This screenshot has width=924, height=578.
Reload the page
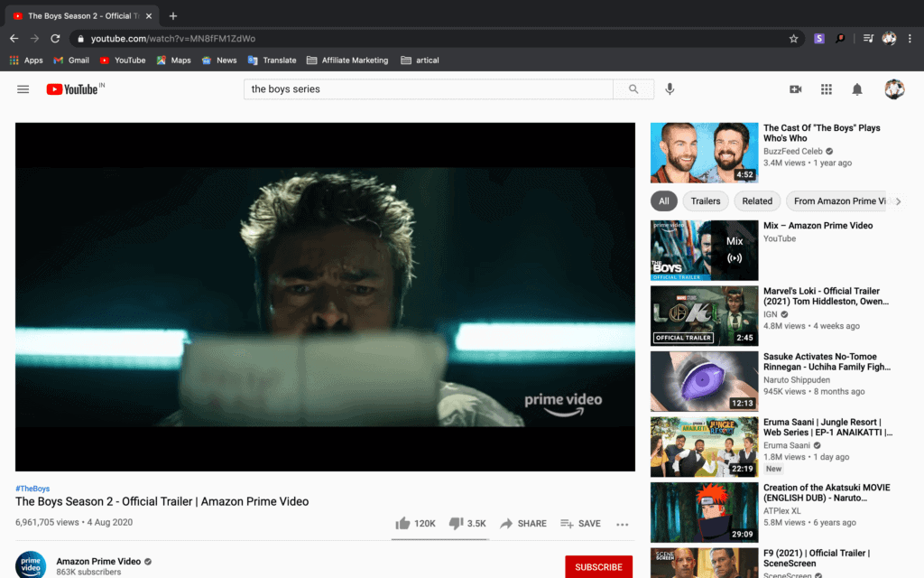click(x=55, y=38)
